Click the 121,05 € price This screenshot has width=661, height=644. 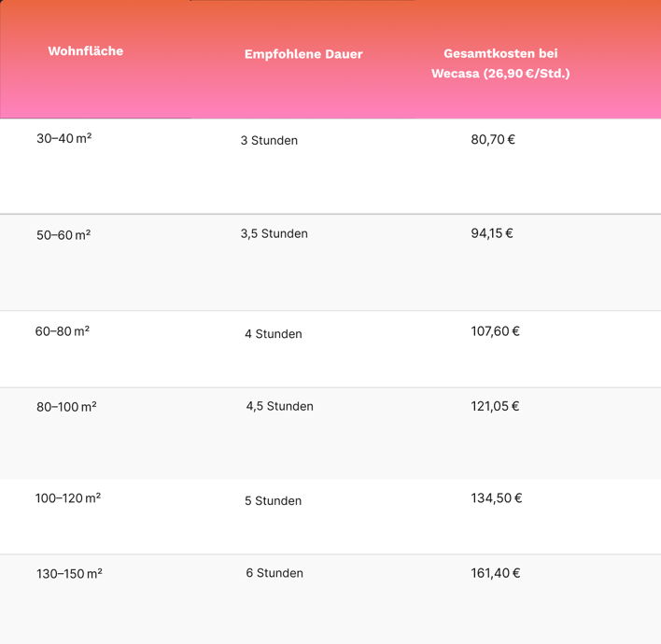(x=495, y=406)
